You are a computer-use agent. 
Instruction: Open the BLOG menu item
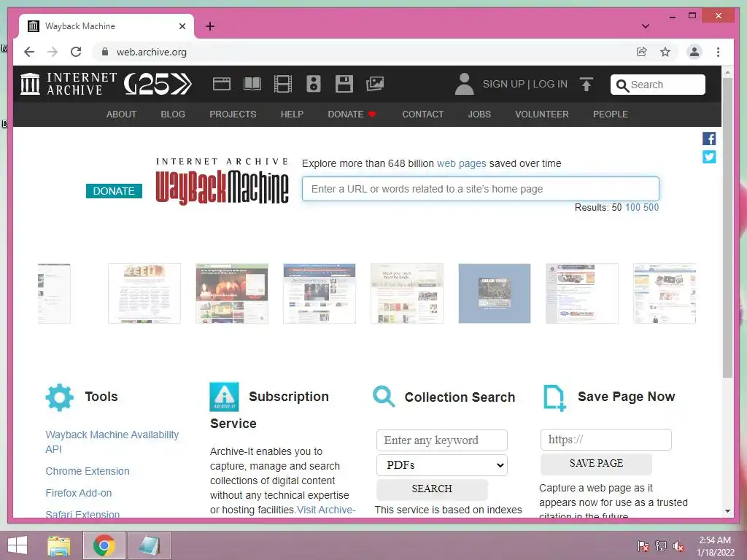(173, 114)
